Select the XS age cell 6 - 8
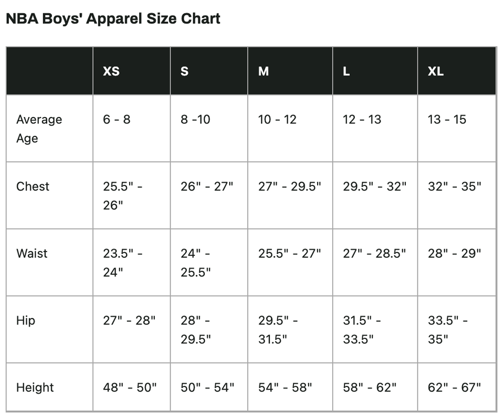 [117, 120]
